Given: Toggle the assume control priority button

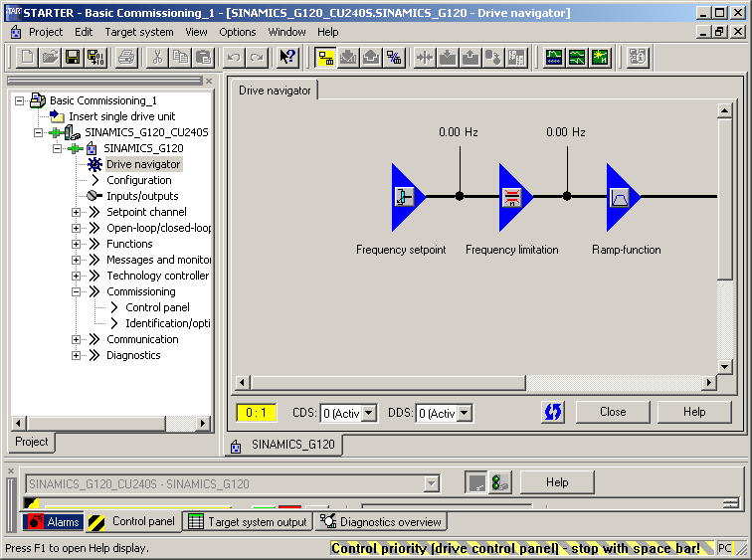Looking at the screenshot, I should point(476,482).
